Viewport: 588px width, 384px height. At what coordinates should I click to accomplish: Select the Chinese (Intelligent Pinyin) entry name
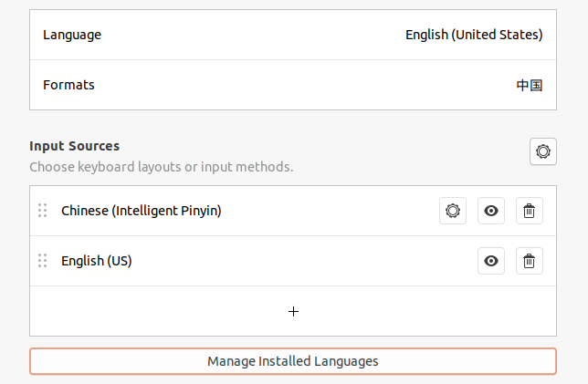[x=142, y=211]
